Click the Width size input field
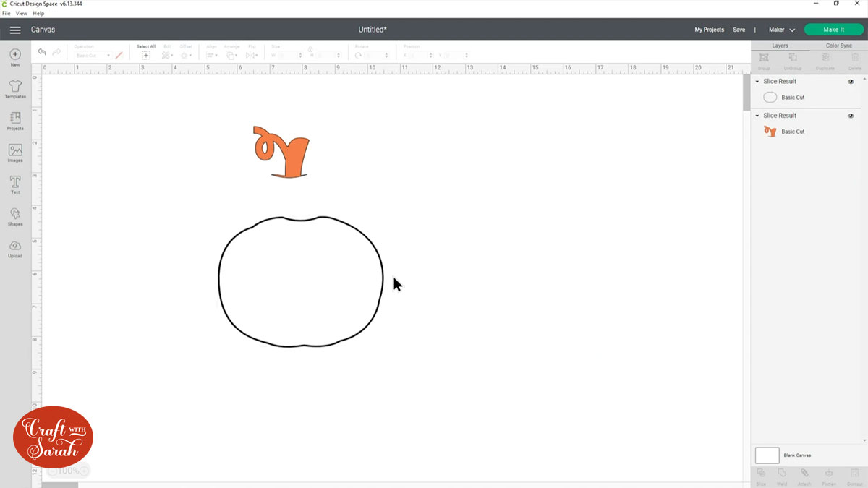This screenshot has width=868, height=488. coord(290,56)
